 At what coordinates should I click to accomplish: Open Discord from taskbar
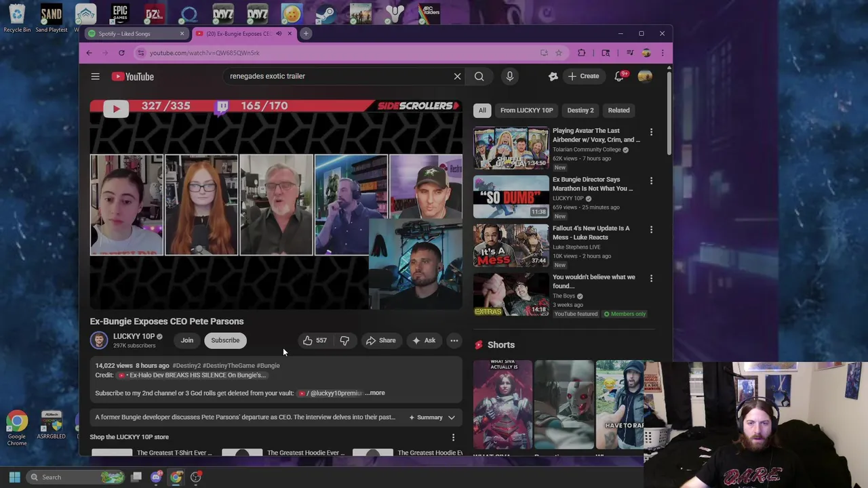point(157,477)
